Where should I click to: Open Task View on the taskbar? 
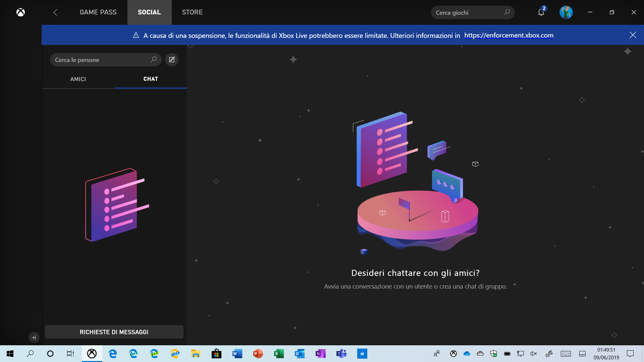[70, 354]
